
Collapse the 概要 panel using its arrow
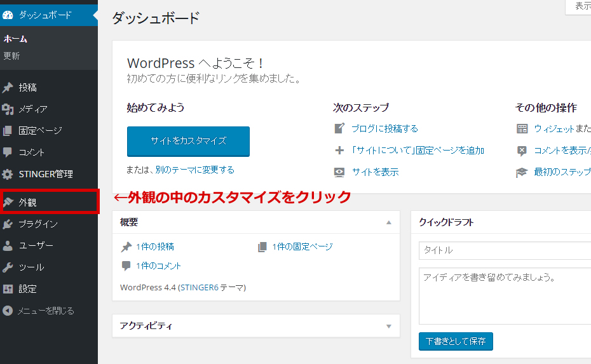tap(388, 222)
